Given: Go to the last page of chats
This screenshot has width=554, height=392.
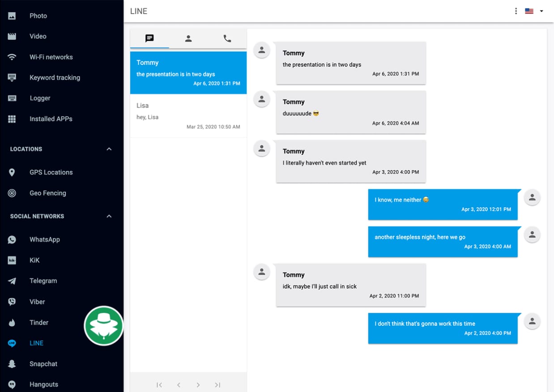Looking at the screenshot, I should point(217,384).
